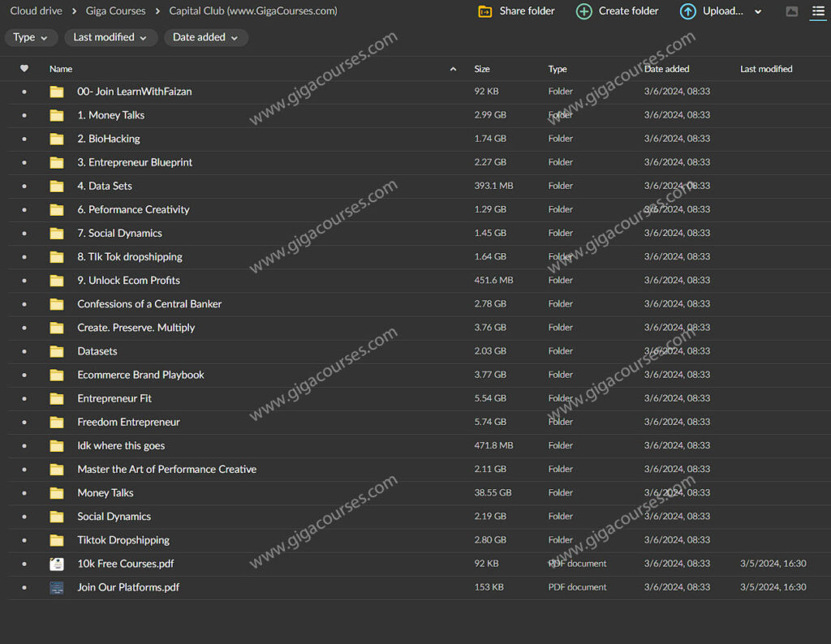The height and width of the screenshot is (644, 831).
Task: Select the dot beside 2. BioHacking
Action: pos(24,139)
